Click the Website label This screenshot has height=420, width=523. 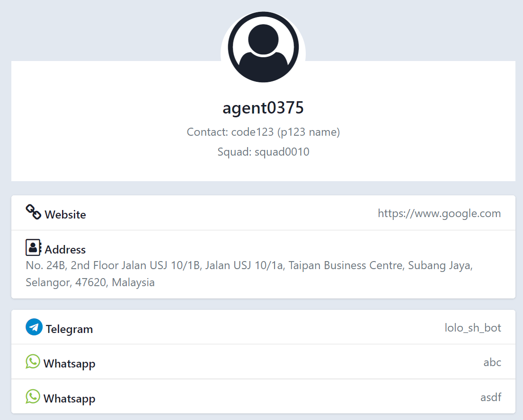coord(65,215)
